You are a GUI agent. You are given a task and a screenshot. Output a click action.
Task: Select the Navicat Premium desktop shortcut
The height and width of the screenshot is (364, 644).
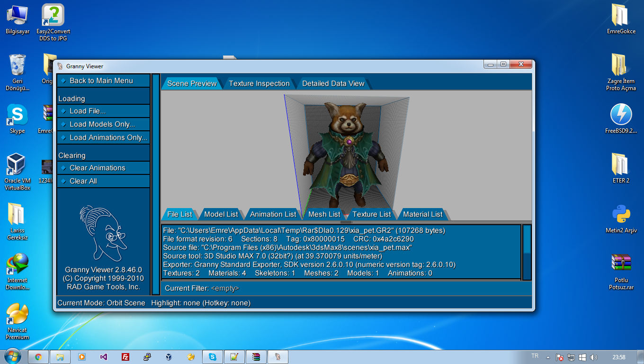(17, 321)
